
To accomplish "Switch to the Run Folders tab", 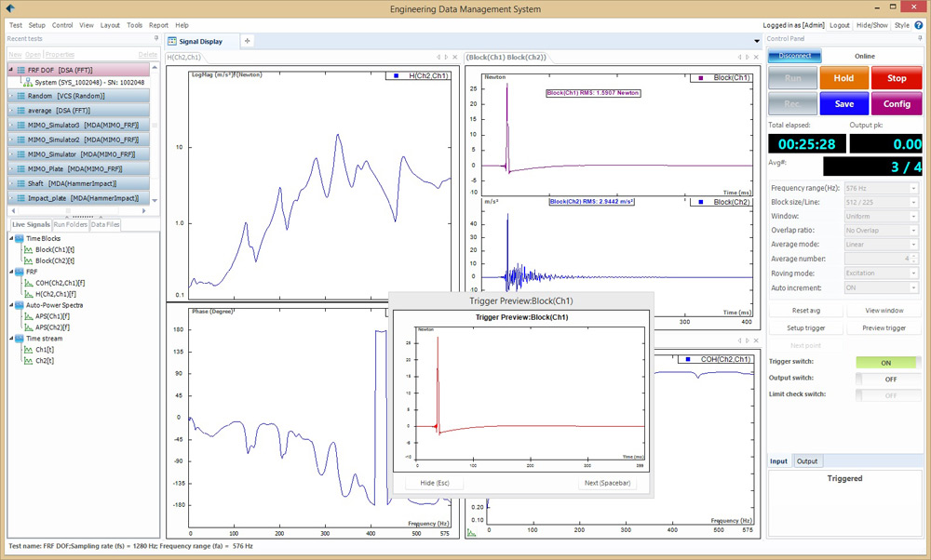I will 71,225.
